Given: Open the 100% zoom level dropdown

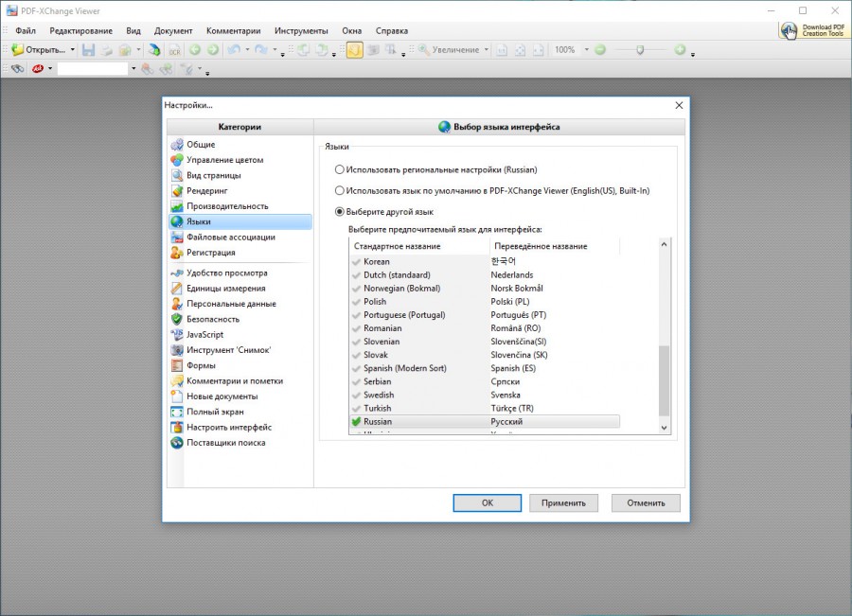Looking at the screenshot, I should 586,49.
